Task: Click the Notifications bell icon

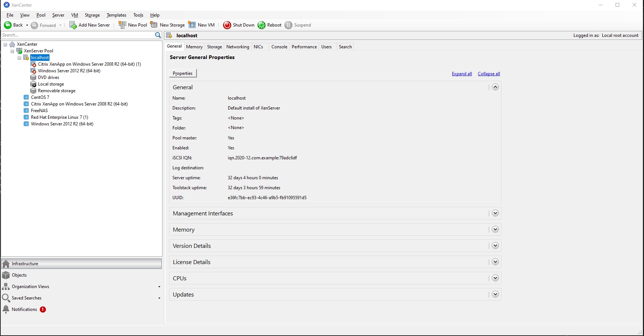Action: (x=6, y=309)
